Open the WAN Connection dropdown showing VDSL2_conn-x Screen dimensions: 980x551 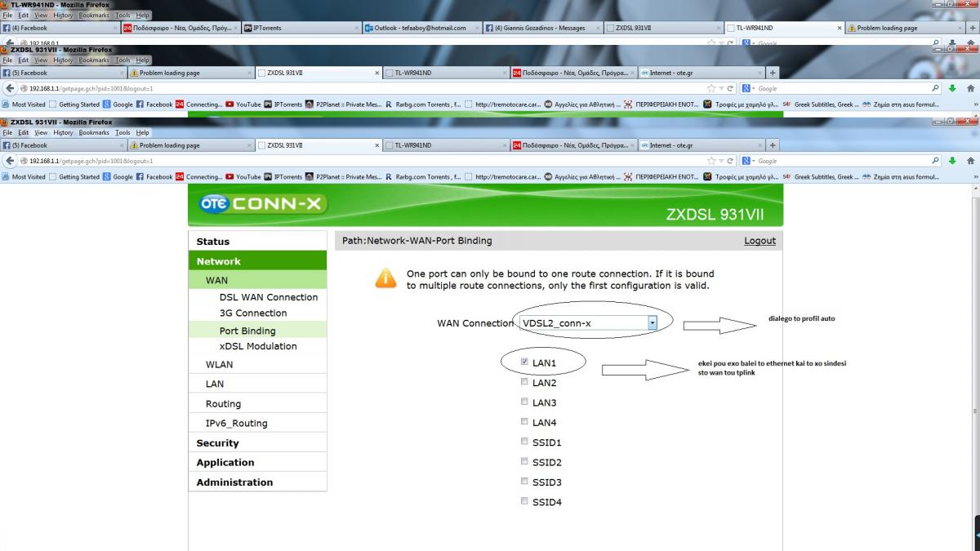(x=588, y=323)
